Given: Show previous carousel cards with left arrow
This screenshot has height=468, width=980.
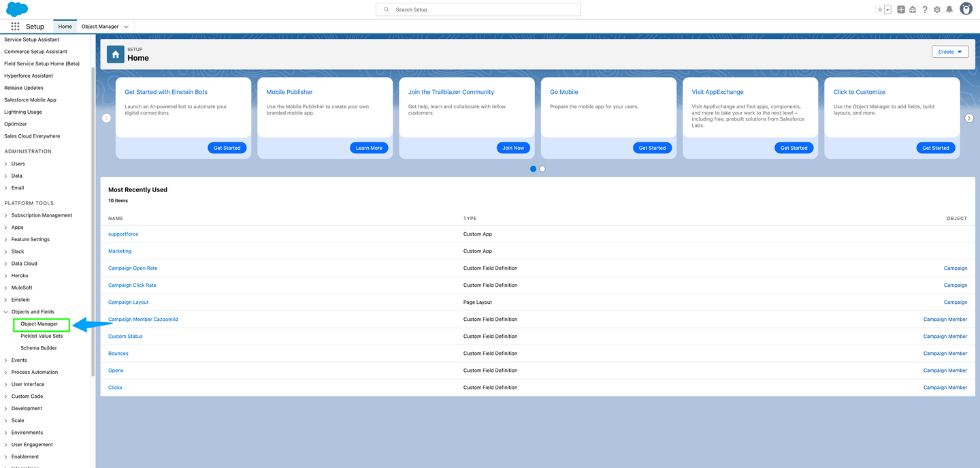Looking at the screenshot, I should click(x=106, y=118).
